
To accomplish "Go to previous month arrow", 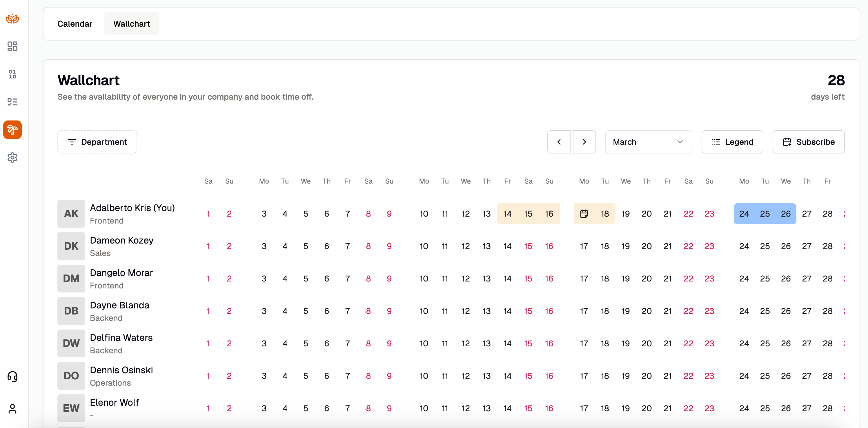I will pos(559,142).
